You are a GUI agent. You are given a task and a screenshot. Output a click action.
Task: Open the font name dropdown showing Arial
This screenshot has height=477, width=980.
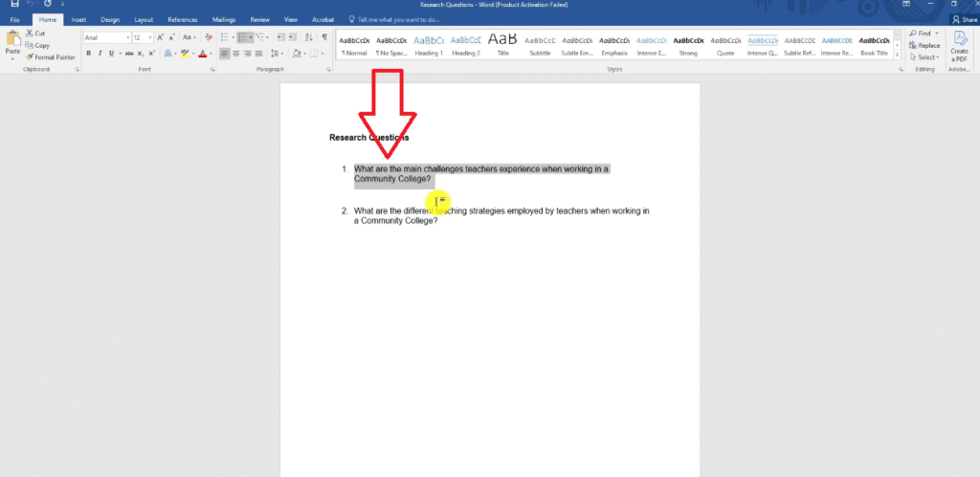click(105, 37)
